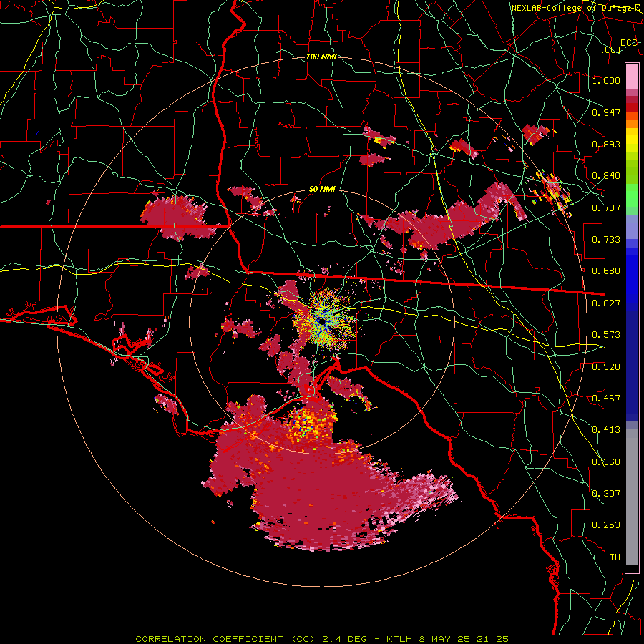Viewport: 644px width, 644px height.
Task: Click the 0.947 value on the color scale
Action: (606, 112)
